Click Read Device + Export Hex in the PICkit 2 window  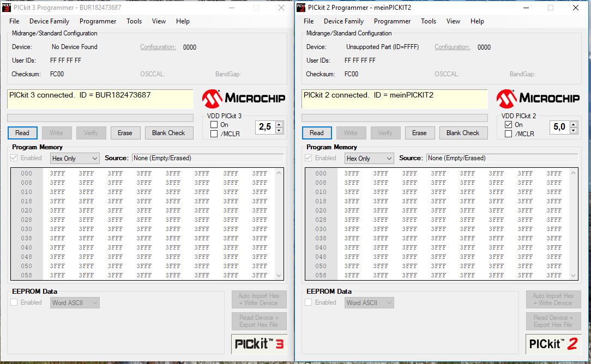pos(553,321)
